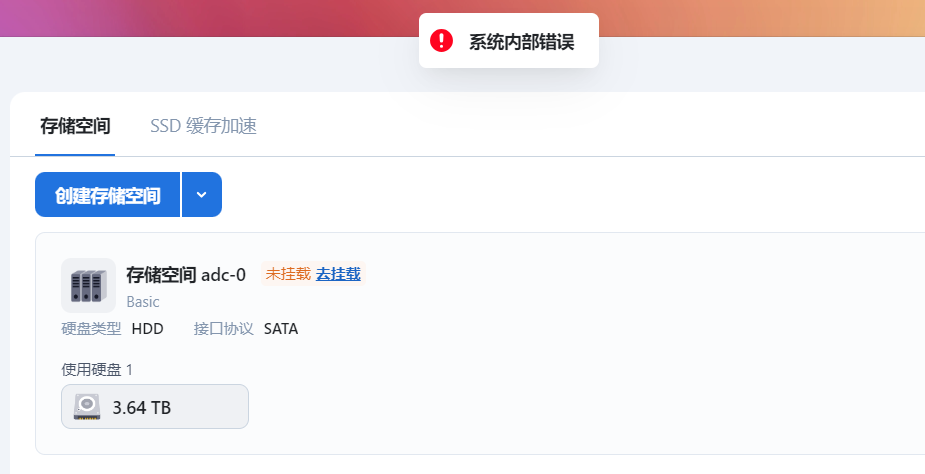
Task: Click the 未挂载 status badge
Action: pos(288,274)
